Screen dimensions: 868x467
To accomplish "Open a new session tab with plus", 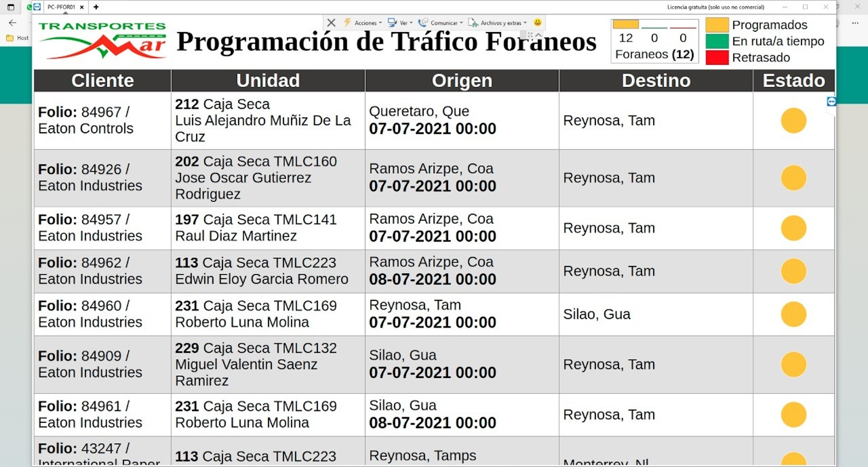I will [96, 7].
